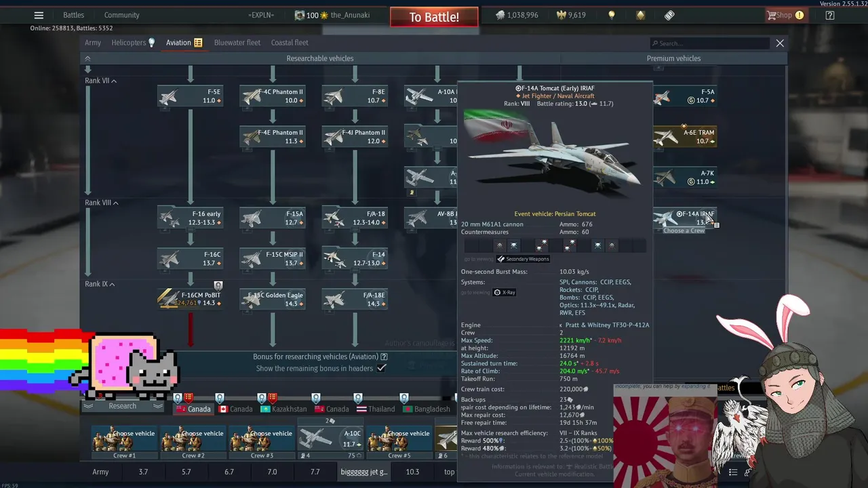Open the hamburger main menu
The image size is (868, 488).
click(x=39, y=15)
